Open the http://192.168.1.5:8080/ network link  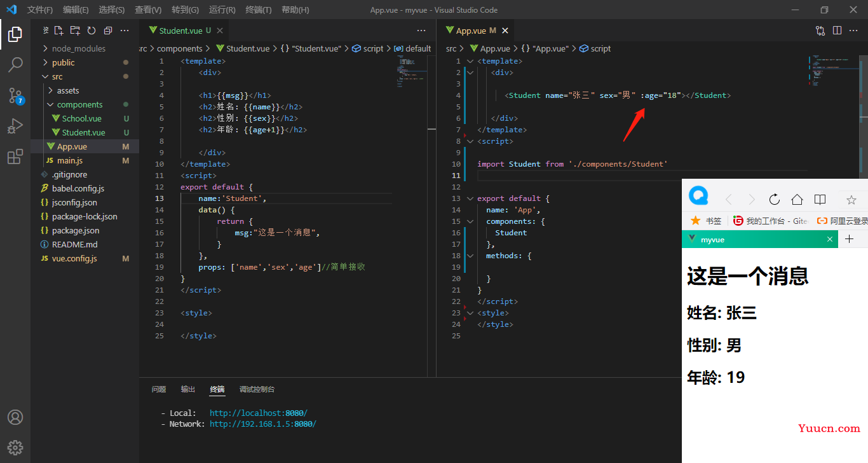click(x=263, y=424)
